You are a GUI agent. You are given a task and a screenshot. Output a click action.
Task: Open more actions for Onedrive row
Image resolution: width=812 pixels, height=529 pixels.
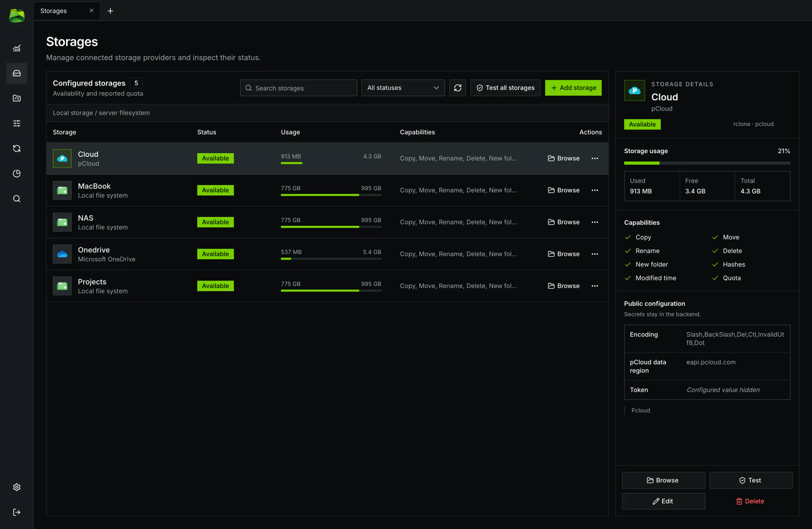(x=595, y=254)
